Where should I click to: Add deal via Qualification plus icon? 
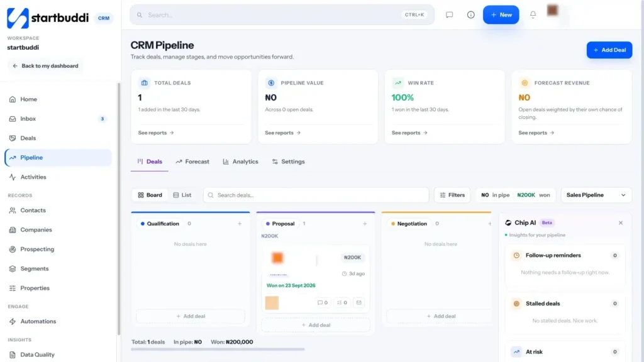[x=240, y=224]
